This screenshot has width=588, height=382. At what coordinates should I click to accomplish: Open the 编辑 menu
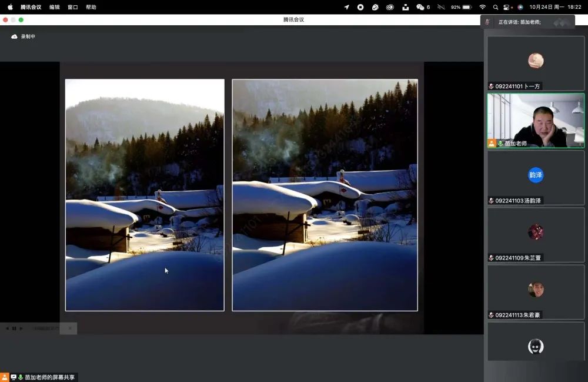pos(54,7)
